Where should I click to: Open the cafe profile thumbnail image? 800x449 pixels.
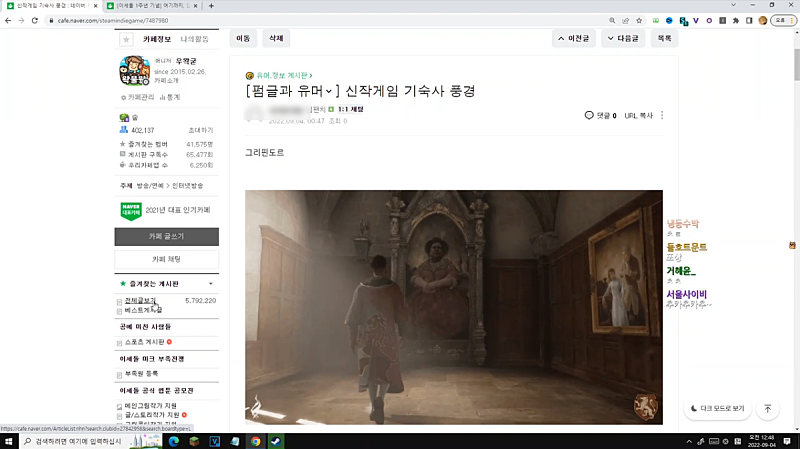tap(135, 70)
